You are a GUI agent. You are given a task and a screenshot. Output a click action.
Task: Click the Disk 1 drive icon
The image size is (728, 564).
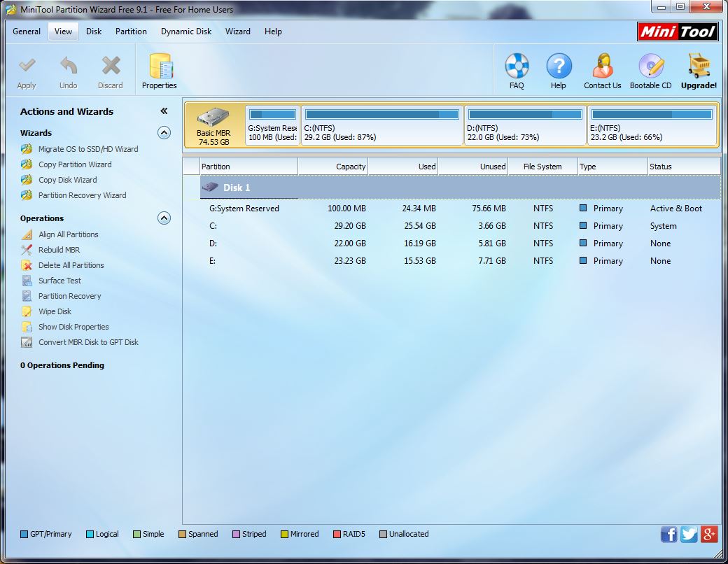210,187
